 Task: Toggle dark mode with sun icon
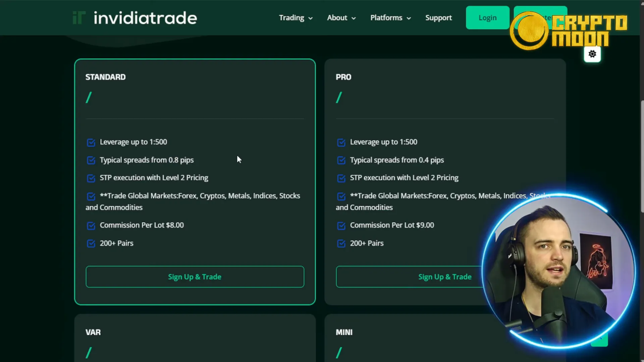point(592,54)
